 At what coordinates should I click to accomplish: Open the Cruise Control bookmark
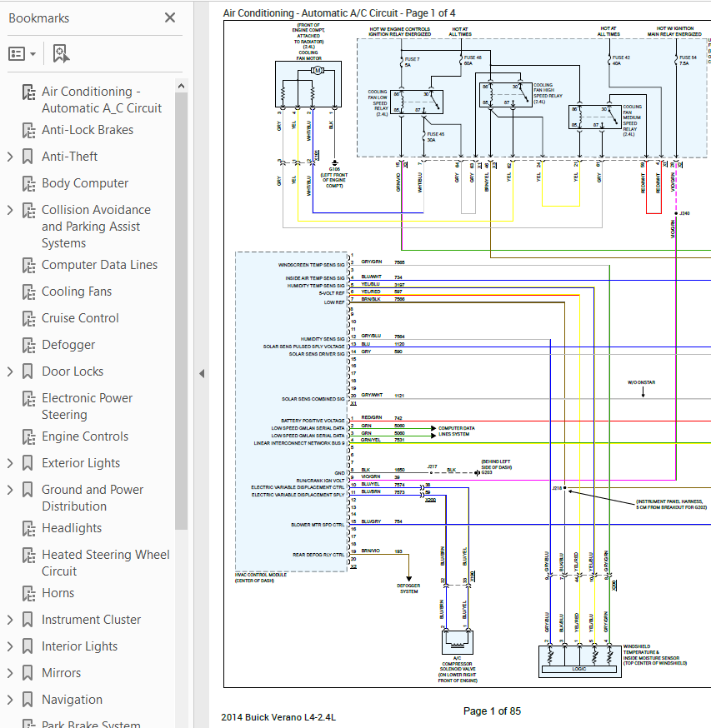[80, 318]
